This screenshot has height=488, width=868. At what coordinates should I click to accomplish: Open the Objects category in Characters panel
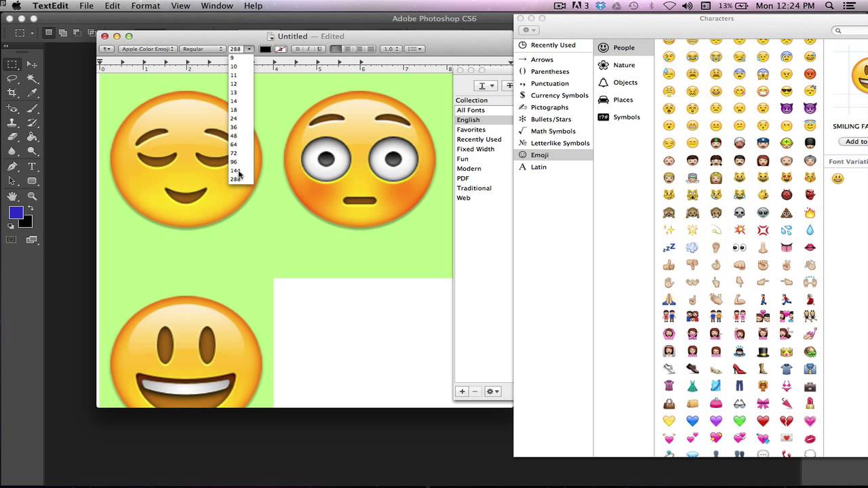pos(625,82)
